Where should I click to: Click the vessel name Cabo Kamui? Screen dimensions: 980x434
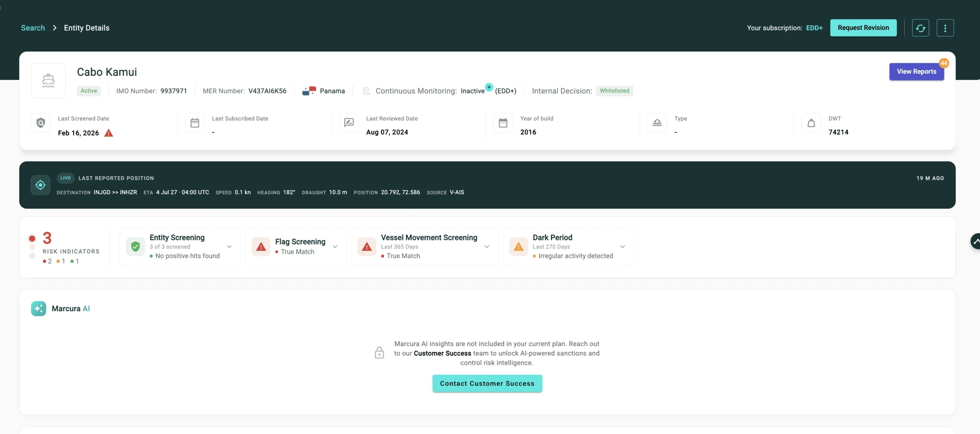(x=107, y=72)
